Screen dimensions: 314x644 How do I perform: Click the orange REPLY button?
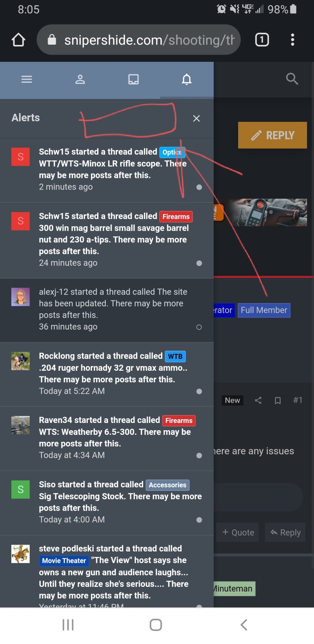(x=272, y=135)
